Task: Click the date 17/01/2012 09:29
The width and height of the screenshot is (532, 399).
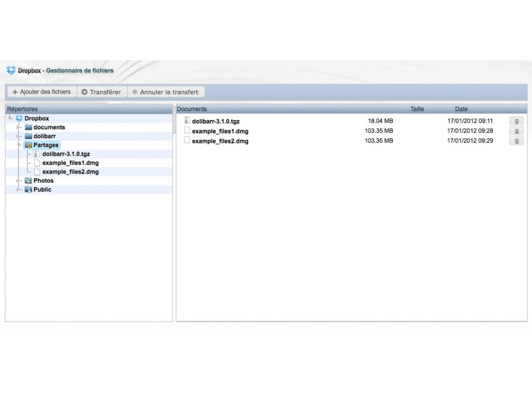Action: coord(470,140)
